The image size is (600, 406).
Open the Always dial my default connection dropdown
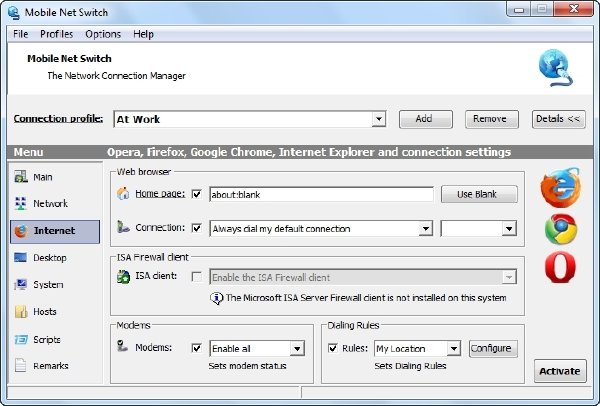[426, 229]
